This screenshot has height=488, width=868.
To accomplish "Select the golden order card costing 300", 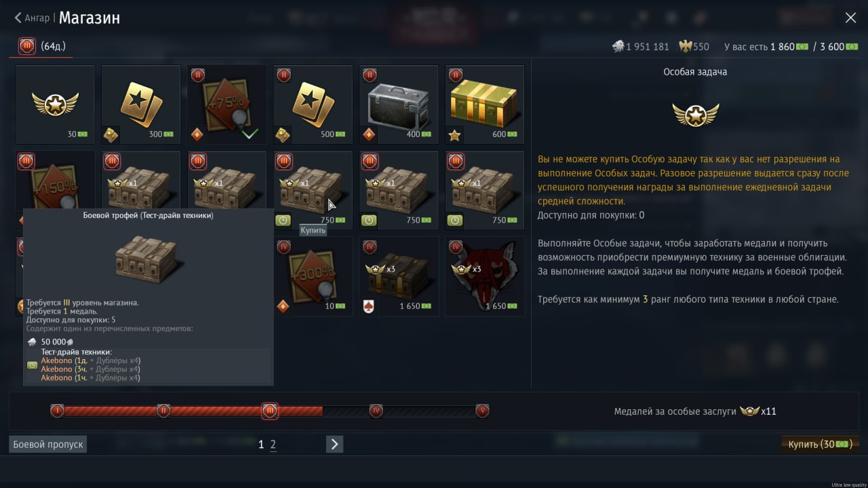I will click(x=141, y=105).
